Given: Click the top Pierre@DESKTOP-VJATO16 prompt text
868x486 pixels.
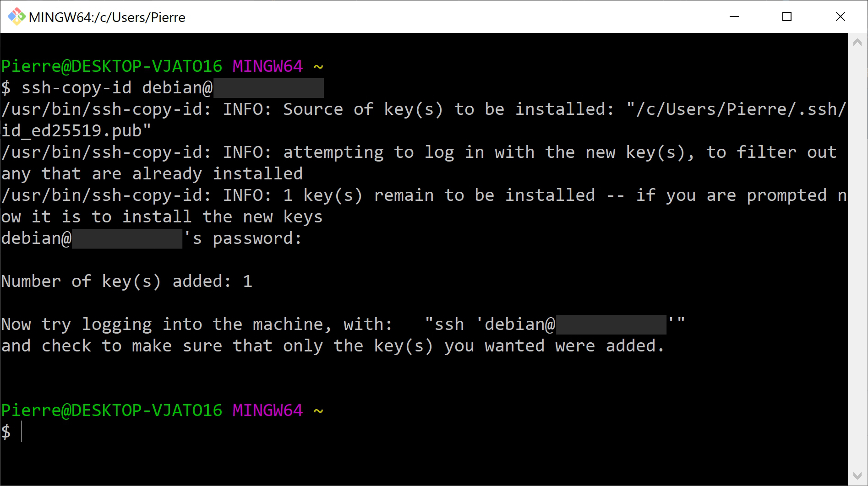Looking at the screenshot, I should point(112,66).
